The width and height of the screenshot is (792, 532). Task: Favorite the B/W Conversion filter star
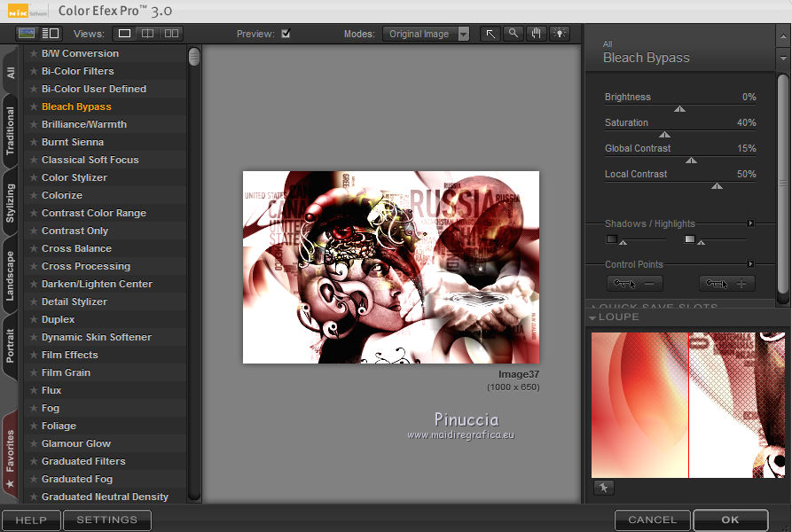pyautogui.click(x=34, y=53)
